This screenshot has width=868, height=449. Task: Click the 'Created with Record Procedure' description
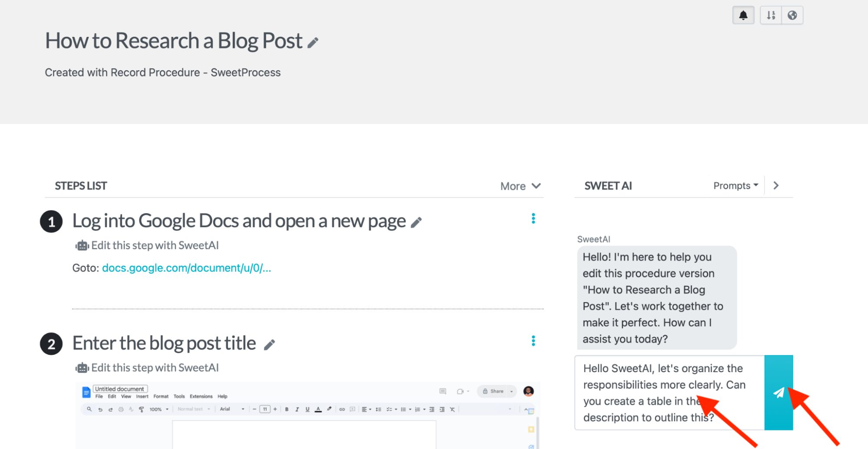(163, 73)
